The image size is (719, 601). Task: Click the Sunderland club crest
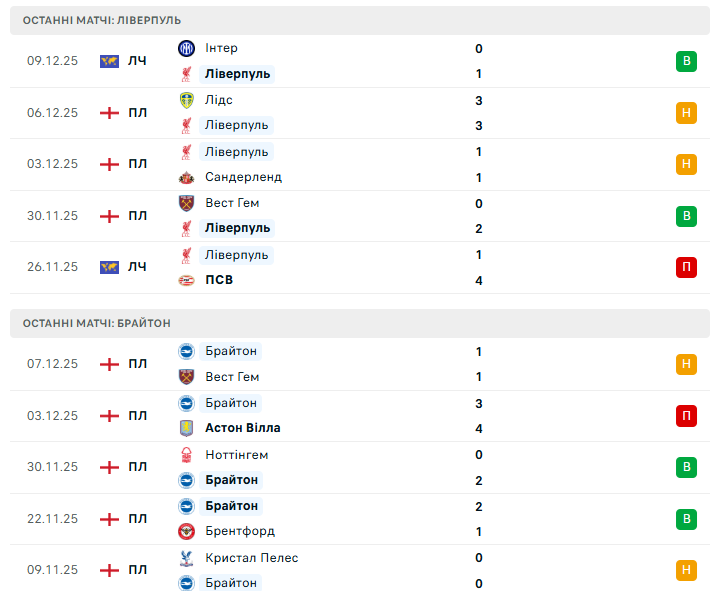(186, 177)
